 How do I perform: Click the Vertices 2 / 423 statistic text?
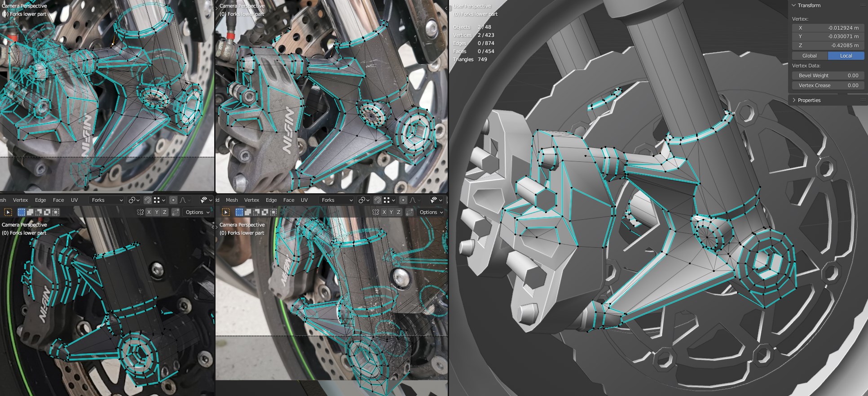click(x=474, y=35)
